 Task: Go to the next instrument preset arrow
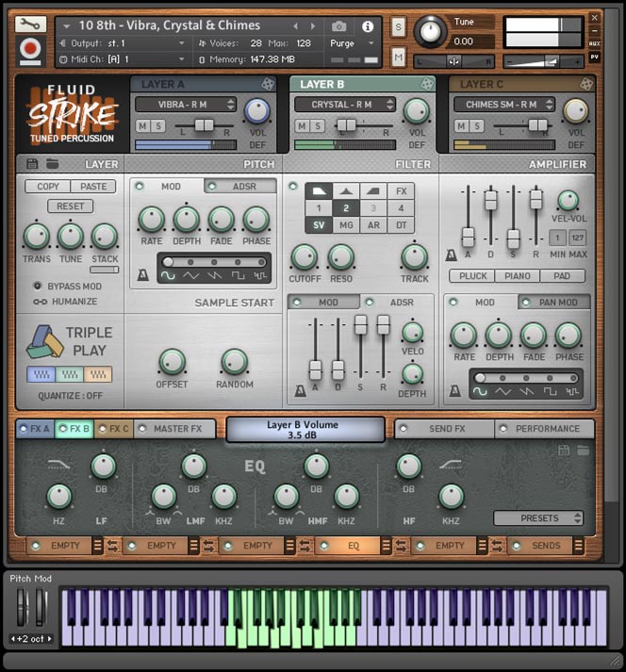(313, 26)
